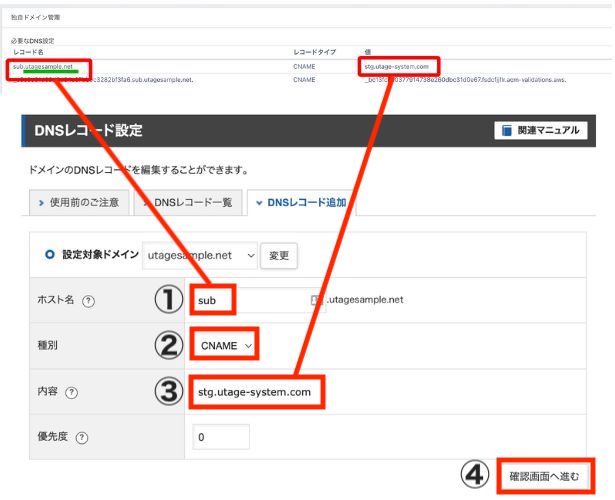Viewport: 615px width, 500px height.
Task: Click the 内容 field with stg.utage-system.com
Action: pyautogui.click(x=255, y=393)
